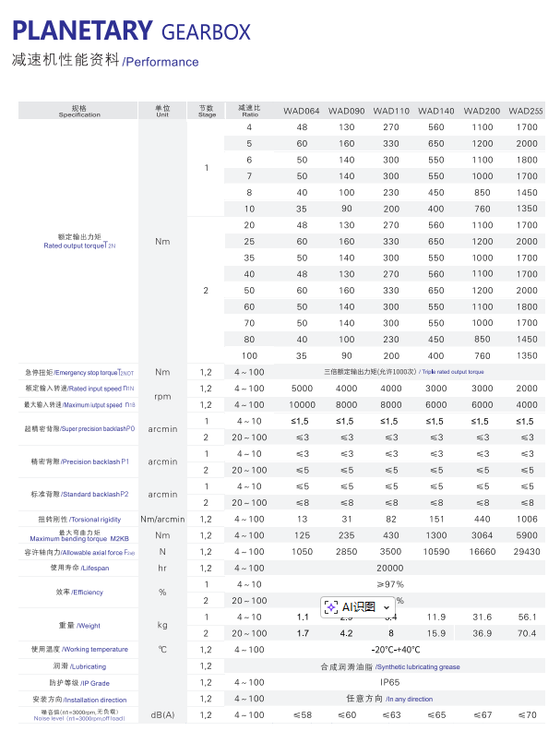The width and height of the screenshot is (560, 743).
Task: Click the PLANETARY GEARBOX title
Action: 131,31
